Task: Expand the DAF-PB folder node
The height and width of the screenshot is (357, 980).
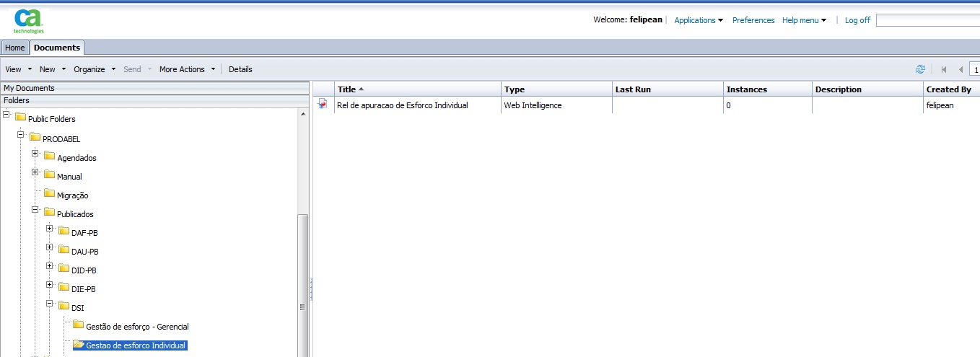Action: click(x=50, y=229)
